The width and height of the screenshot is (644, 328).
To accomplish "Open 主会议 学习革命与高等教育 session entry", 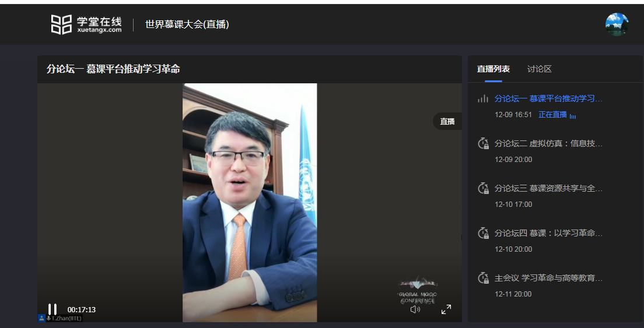I will [x=548, y=278].
